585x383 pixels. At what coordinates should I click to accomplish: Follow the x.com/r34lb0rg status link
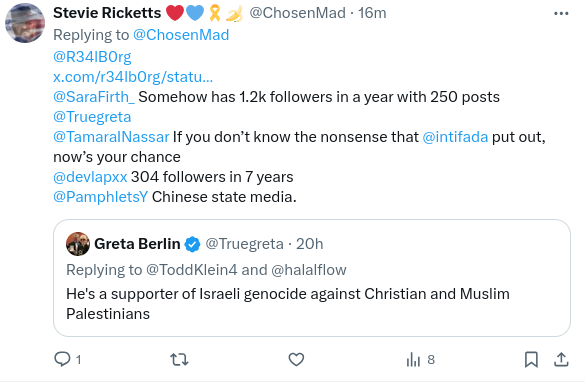pos(133,77)
